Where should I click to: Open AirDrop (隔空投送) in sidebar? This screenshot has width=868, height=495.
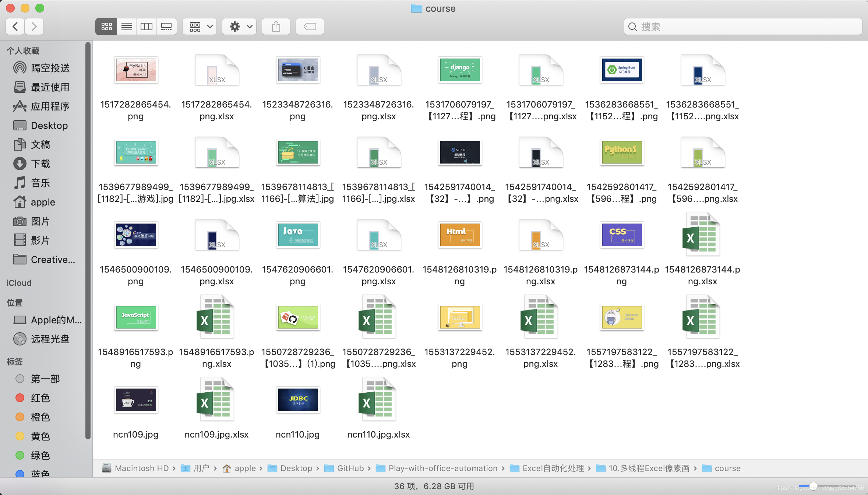tap(42, 68)
